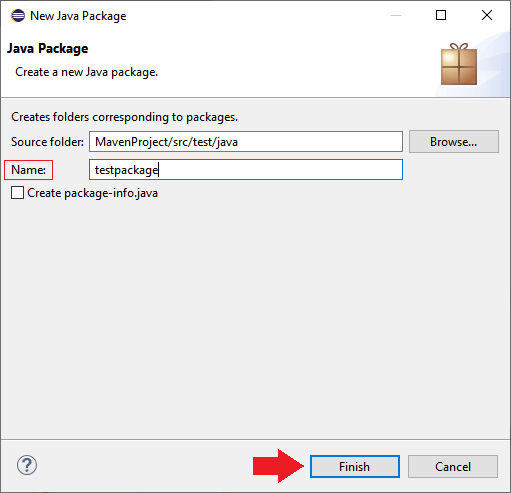Focus the Source folder text field

[246, 142]
